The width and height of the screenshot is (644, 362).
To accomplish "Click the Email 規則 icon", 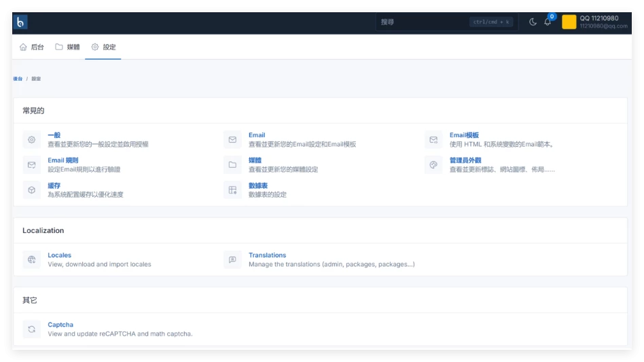I will click(x=31, y=165).
